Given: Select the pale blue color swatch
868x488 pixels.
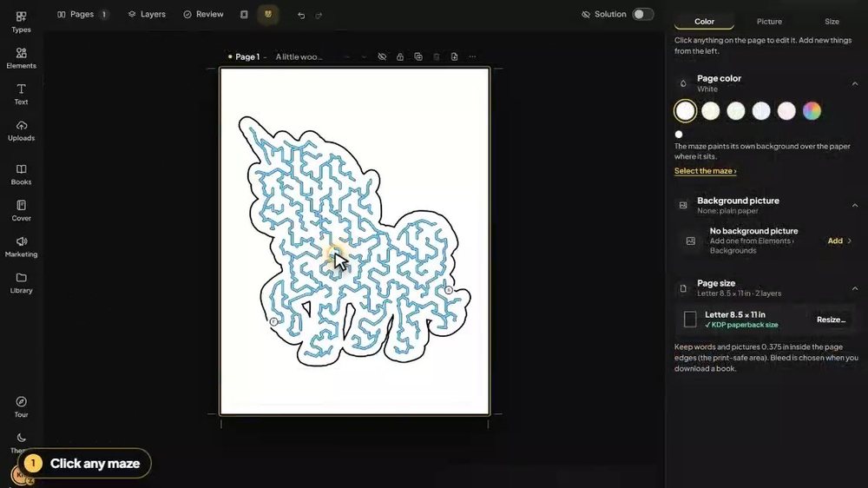Looking at the screenshot, I should click(761, 111).
